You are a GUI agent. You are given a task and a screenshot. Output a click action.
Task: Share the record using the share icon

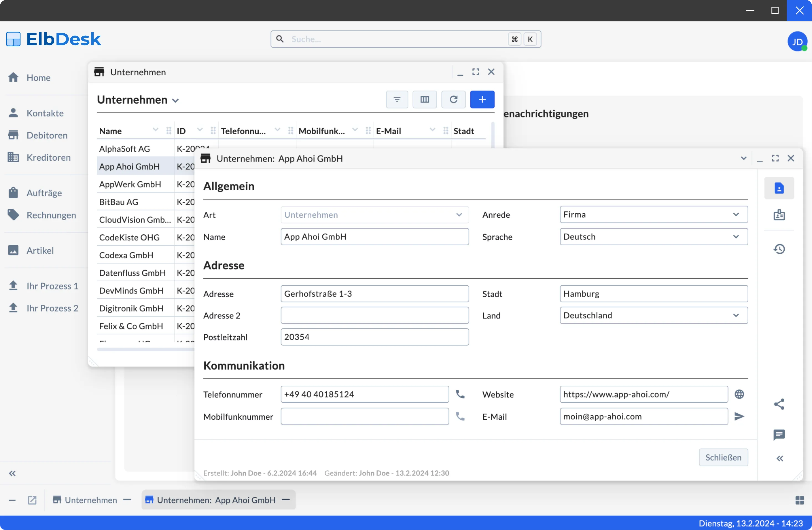click(x=779, y=404)
